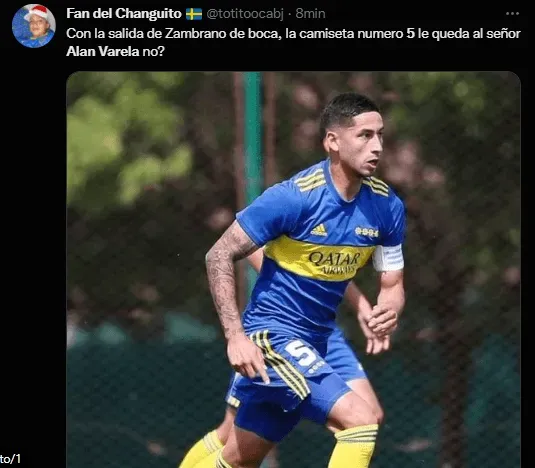535x468 pixels.
Task: Click the profile avatar with Santa hat
Action: coord(34,26)
